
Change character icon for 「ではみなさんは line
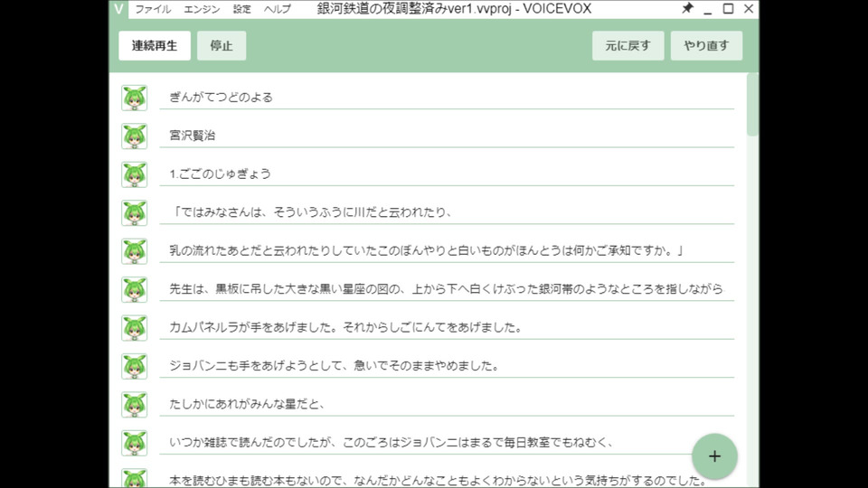(135, 213)
